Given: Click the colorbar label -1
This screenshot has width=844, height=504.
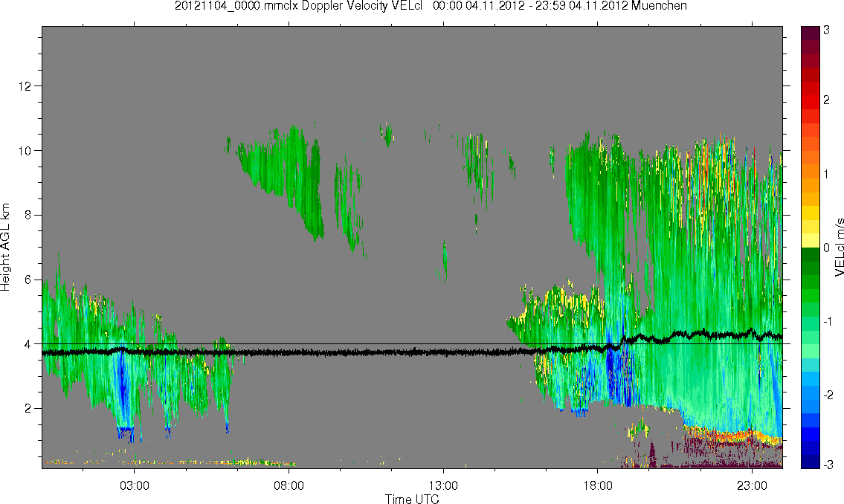Looking at the screenshot, I should click(827, 321).
